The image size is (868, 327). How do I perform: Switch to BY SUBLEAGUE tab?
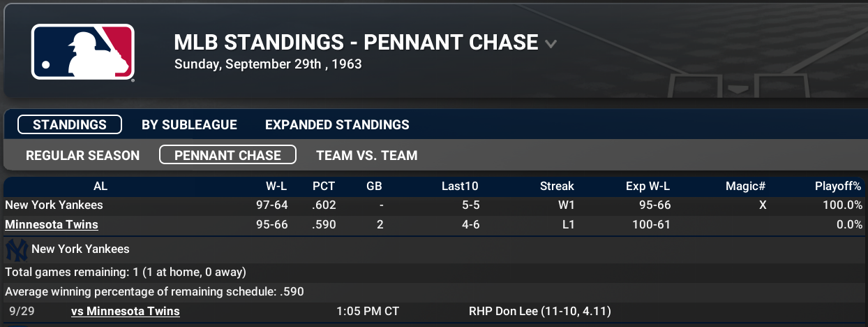tap(189, 125)
